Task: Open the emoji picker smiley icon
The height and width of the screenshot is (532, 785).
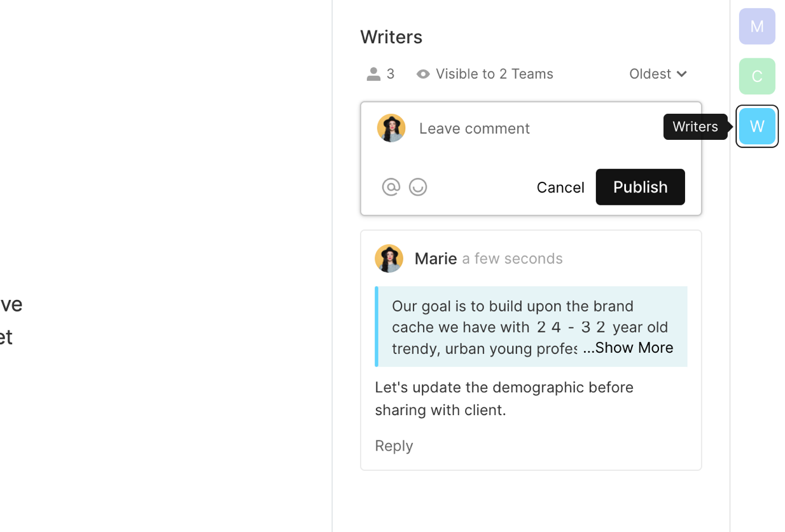Action: click(x=418, y=187)
